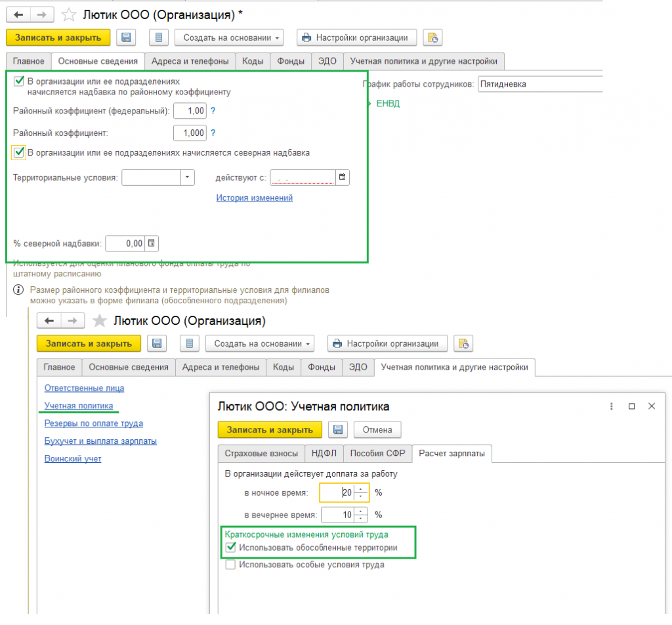672x625 pixels.
Task: Open document list icon in top toolbar
Action: (x=159, y=37)
